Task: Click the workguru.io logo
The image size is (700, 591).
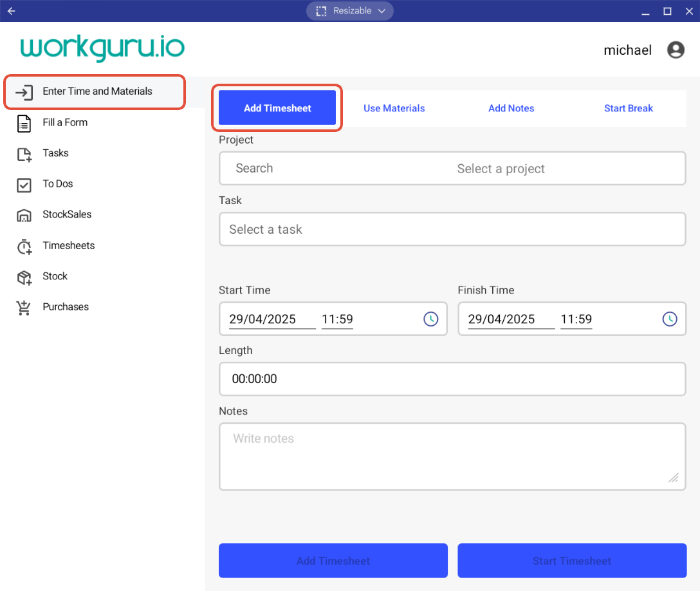Action: click(x=102, y=48)
